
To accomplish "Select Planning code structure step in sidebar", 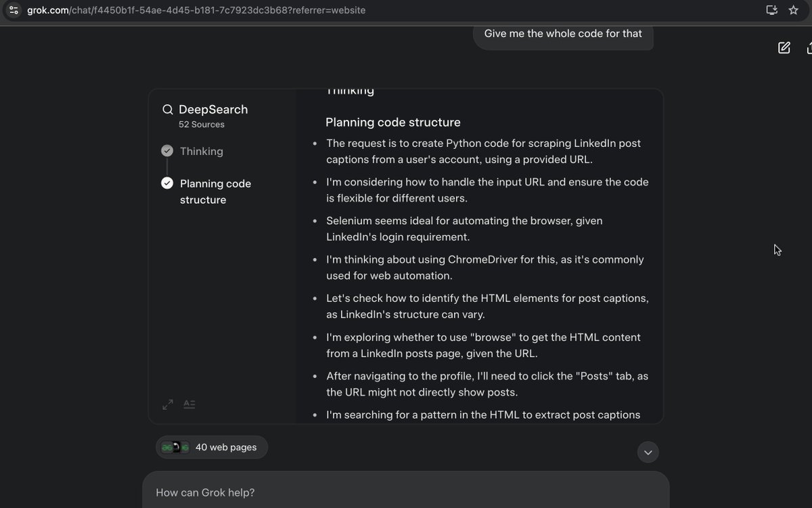I will coord(215,192).
